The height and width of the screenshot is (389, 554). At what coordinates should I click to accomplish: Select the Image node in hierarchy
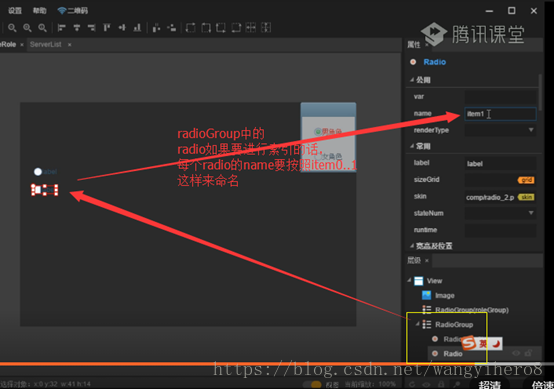point(444,296)
